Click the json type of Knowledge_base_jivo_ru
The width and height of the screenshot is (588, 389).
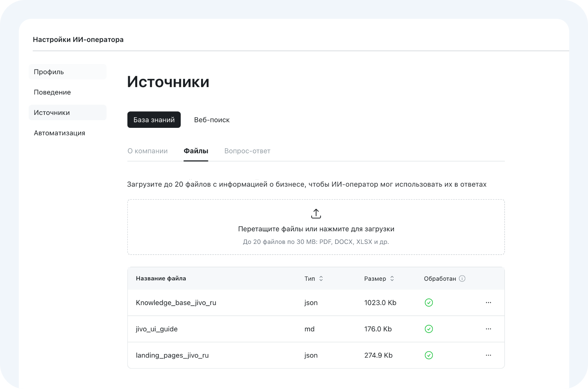pos(311,303)
